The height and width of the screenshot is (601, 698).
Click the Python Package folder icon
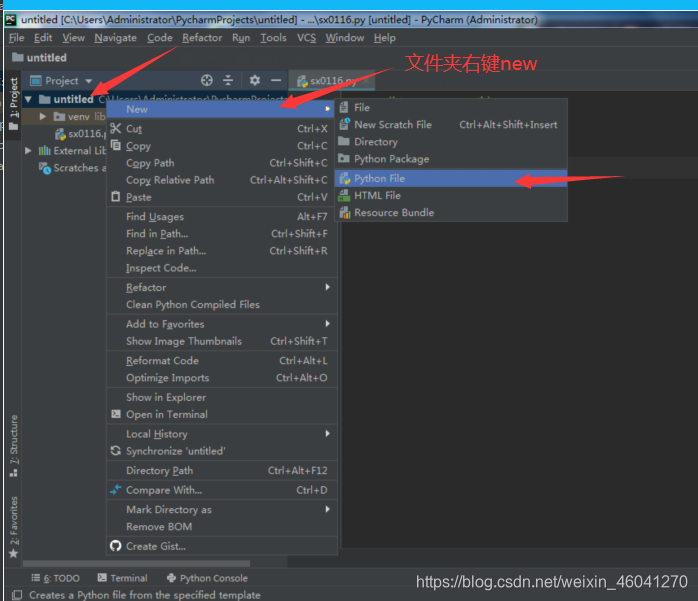(344, 158)
